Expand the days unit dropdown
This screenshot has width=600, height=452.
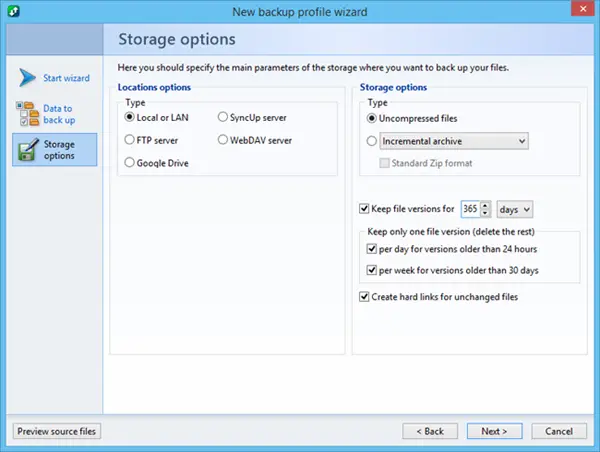point(527,209)
